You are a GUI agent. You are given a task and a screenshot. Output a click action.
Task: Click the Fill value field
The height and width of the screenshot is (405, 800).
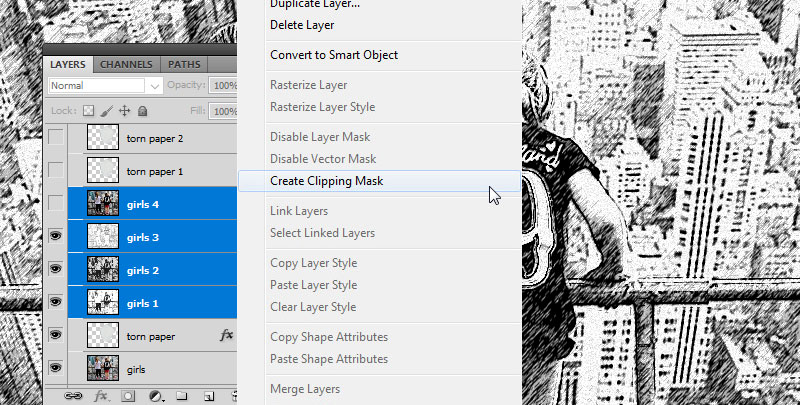(223, 111)
